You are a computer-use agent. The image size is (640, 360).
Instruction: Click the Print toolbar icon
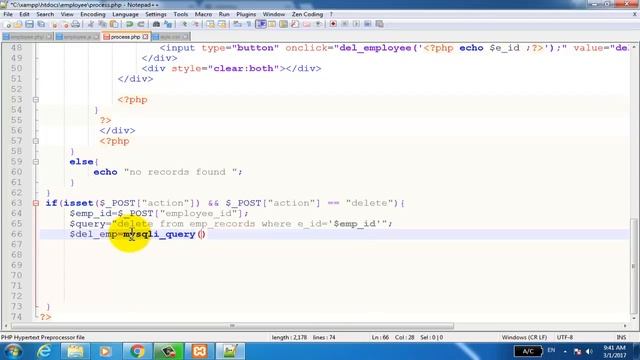tap(76, 24)
